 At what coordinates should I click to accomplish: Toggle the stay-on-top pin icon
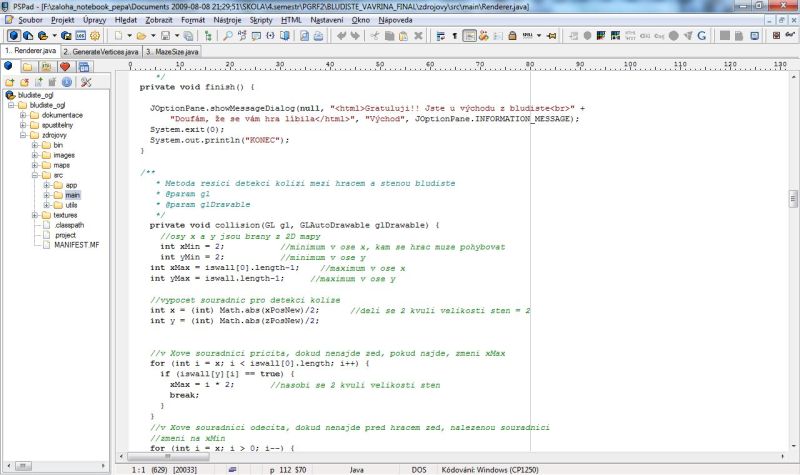[x=552, y=36]
